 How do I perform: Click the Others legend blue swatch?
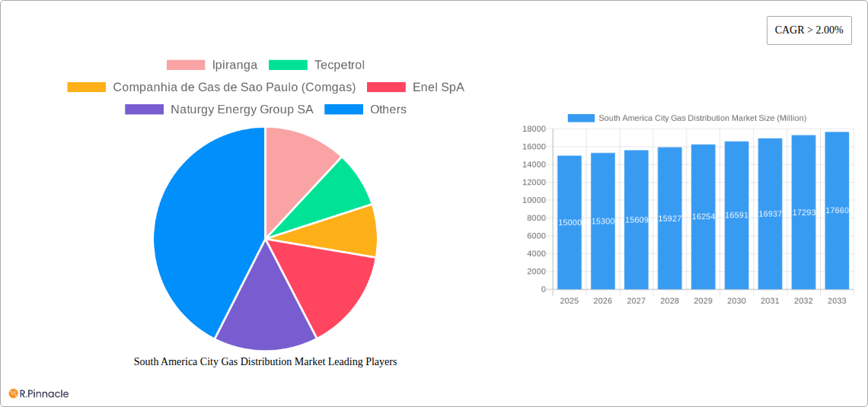343,110
